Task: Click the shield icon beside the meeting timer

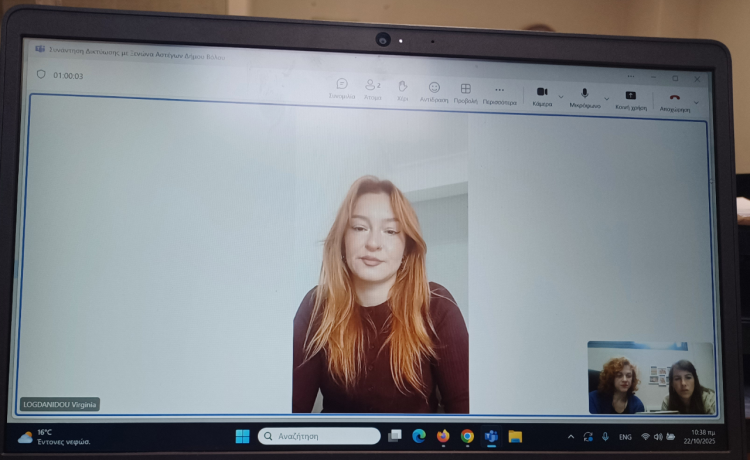Action: (x=41, y=74)
